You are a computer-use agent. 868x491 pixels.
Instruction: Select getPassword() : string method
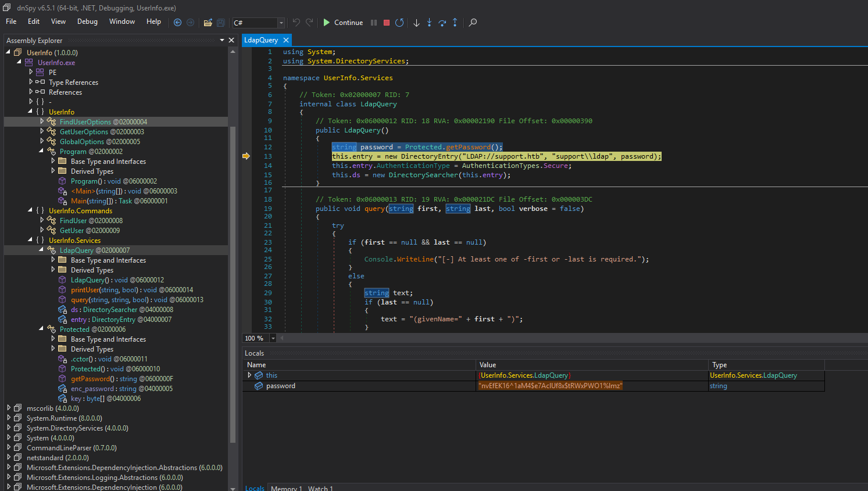click(x=122, y=379)
